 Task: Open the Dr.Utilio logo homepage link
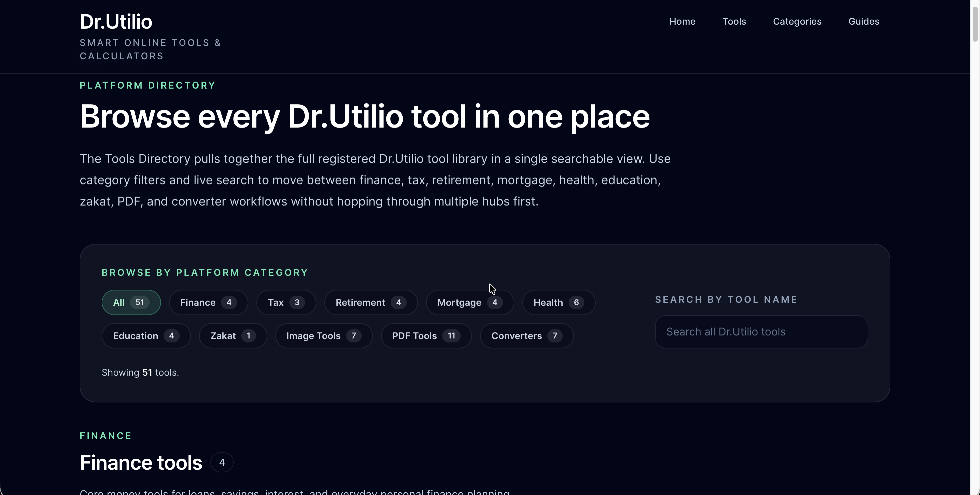[x=116, y=22]
